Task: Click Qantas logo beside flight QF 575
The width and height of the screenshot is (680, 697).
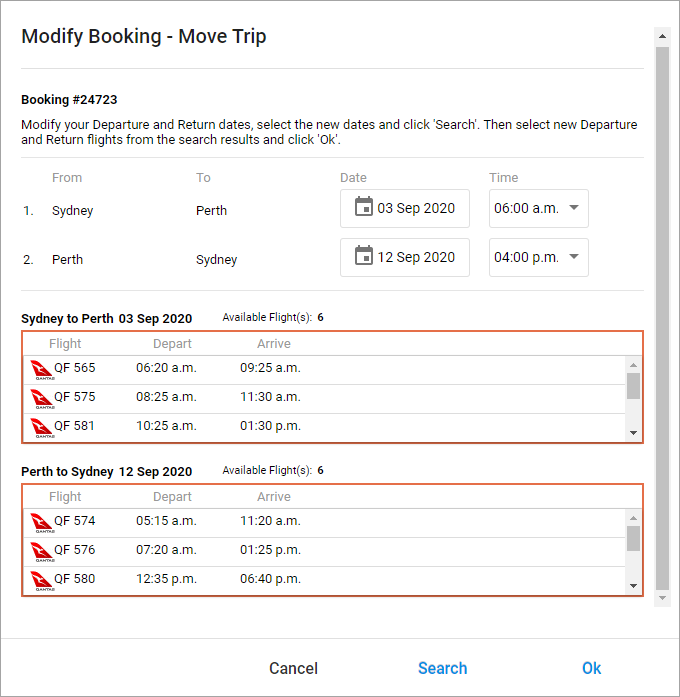Action: tap(42, 399)
